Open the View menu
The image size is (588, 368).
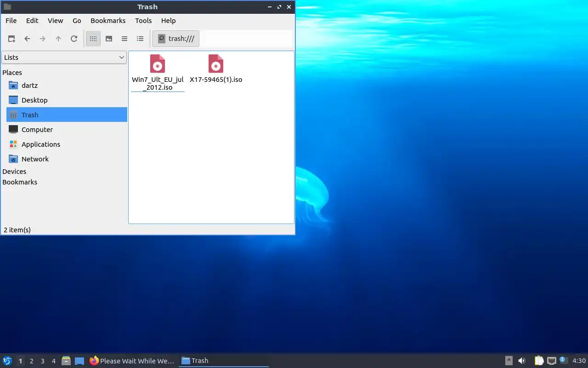pos(56,21)
